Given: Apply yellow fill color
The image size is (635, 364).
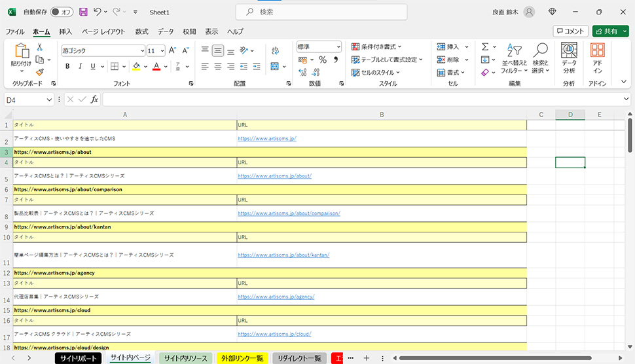Looking at the screenshot, I should click(x=136, y=66).
